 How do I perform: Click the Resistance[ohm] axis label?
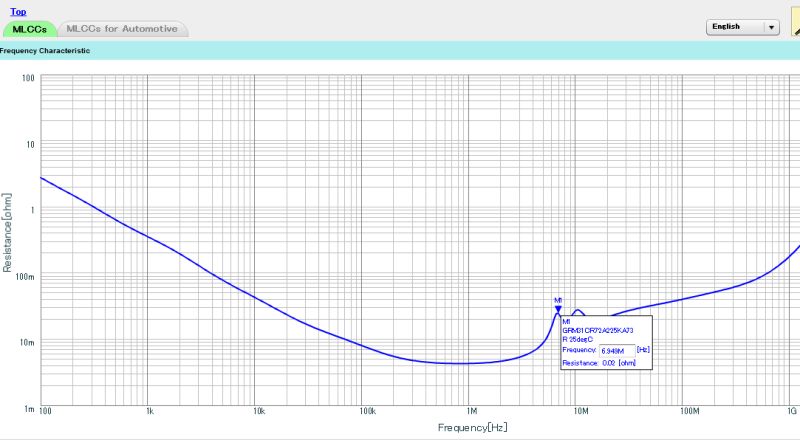(x=7, y=233)
